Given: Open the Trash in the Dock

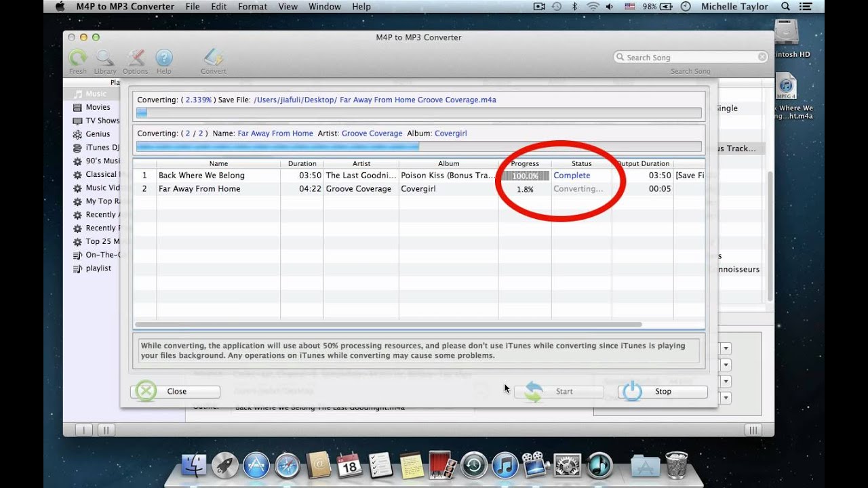Looking at the screenshot, I should click(677, 465).
